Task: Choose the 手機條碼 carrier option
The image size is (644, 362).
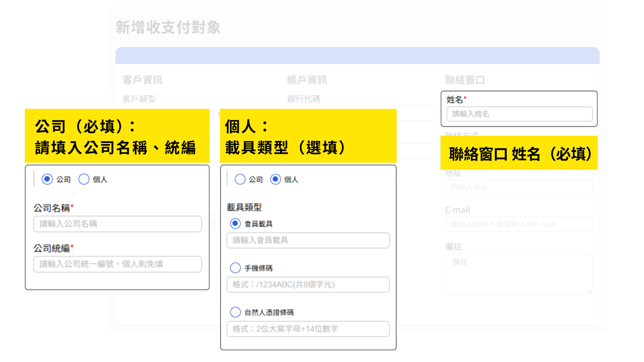Action: 235,268
